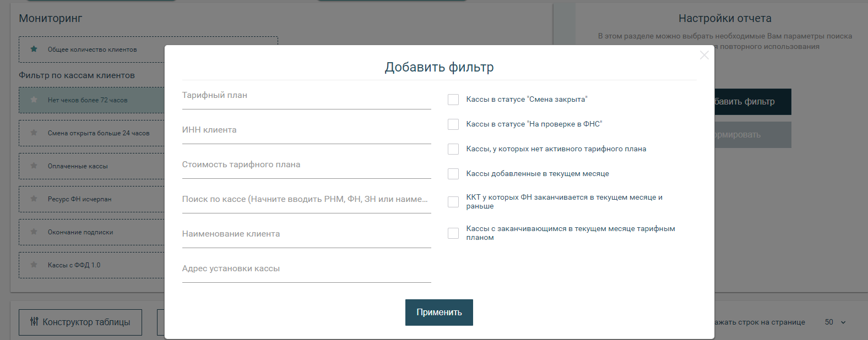Open the 'Тарифный план' field

[306, 96]
